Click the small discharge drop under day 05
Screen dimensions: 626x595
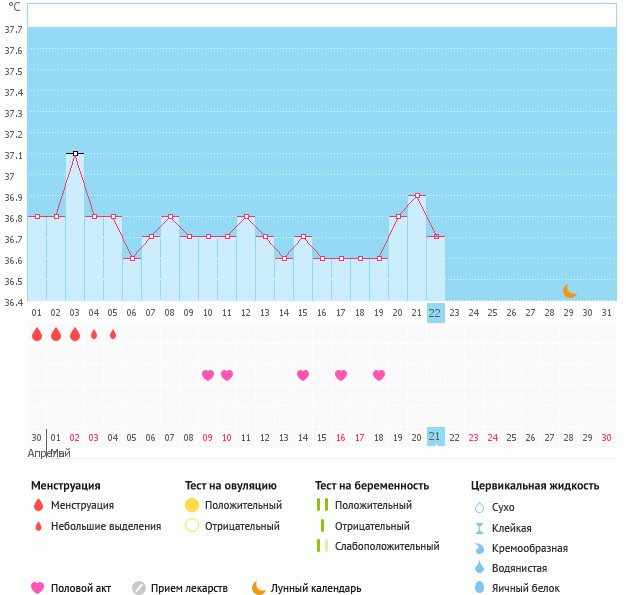coord(113,334)
